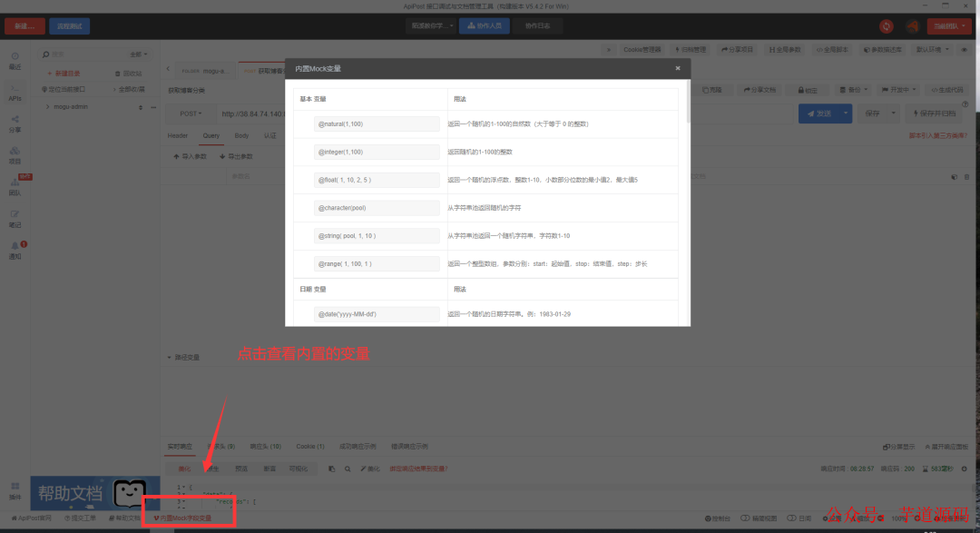The width and height of the screenshot is (980, 533).
Task: Click the red 新建 button
Action: 24,26
